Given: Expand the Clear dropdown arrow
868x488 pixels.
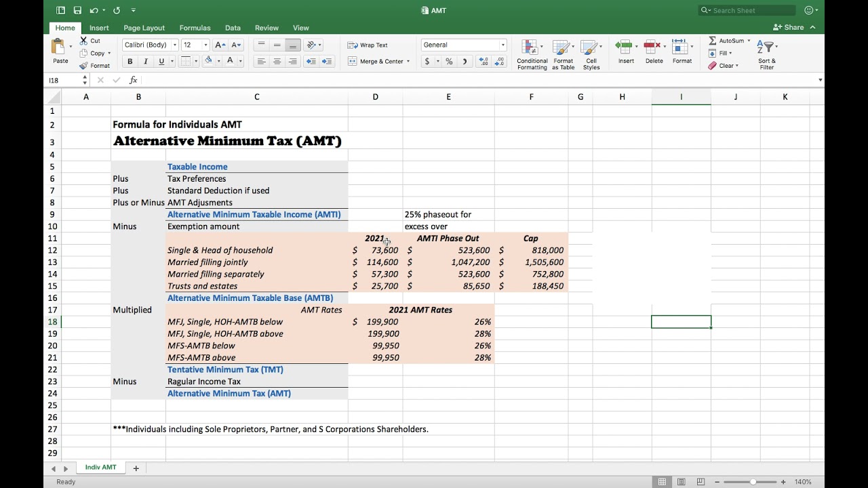Looking at the screenshot, I should 737,66.
